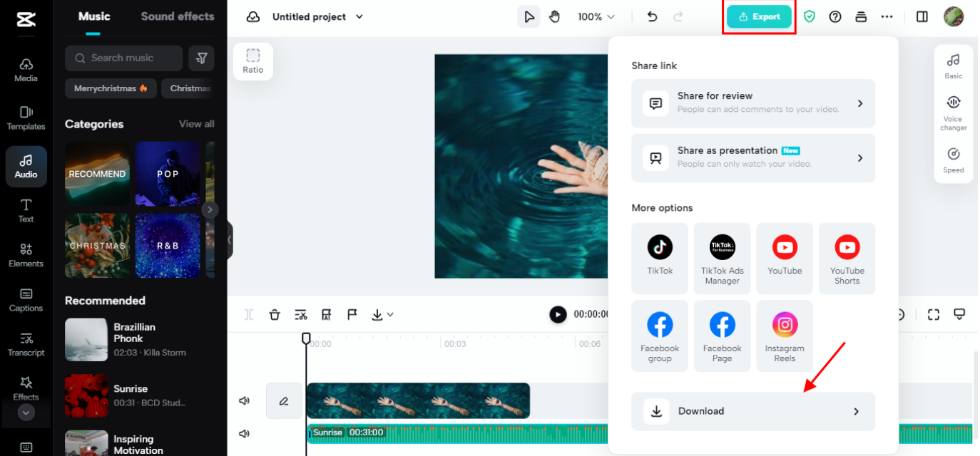Open the music filter options
Image resolution: width=980 pixels, height=456 pixels.
coord(202,58)
